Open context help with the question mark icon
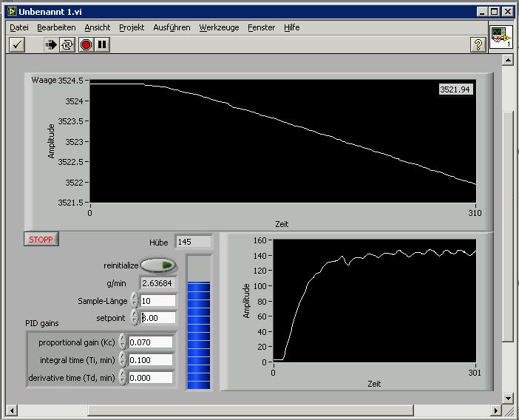 pos(478,45)
